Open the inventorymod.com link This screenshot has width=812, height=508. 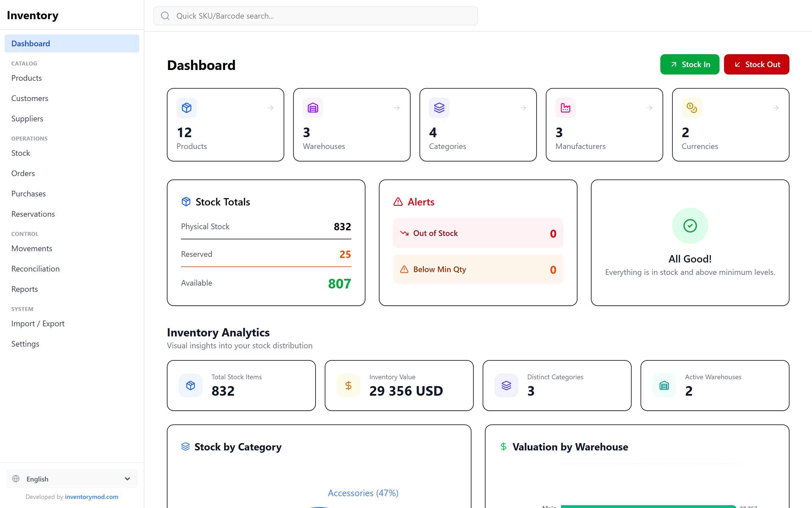pos(92,497)
